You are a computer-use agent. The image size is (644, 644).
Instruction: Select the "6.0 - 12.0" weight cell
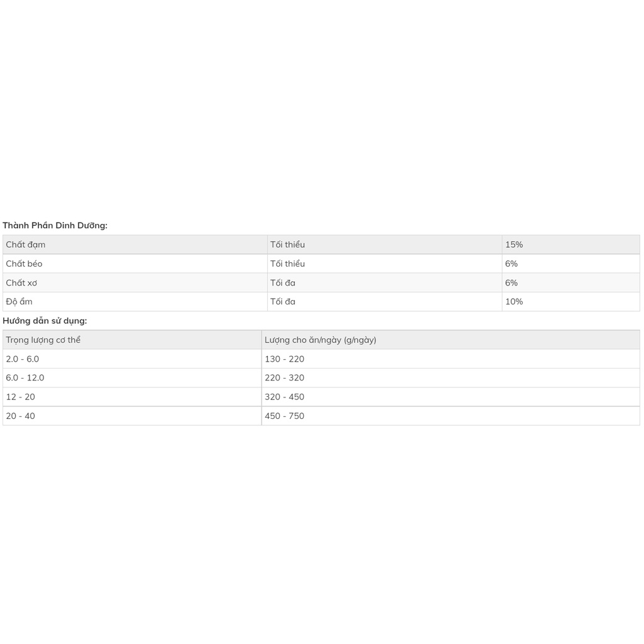(x=25, y=378)
